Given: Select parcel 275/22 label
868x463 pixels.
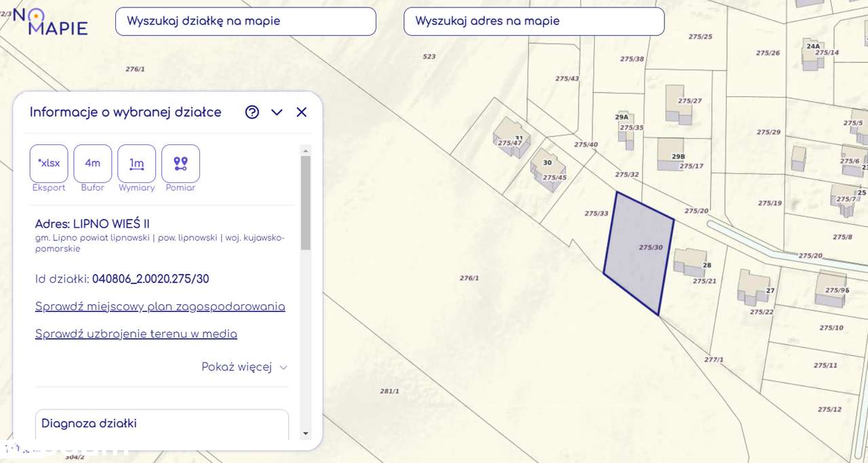Looking at the screenshot, I should coord(762,312).
